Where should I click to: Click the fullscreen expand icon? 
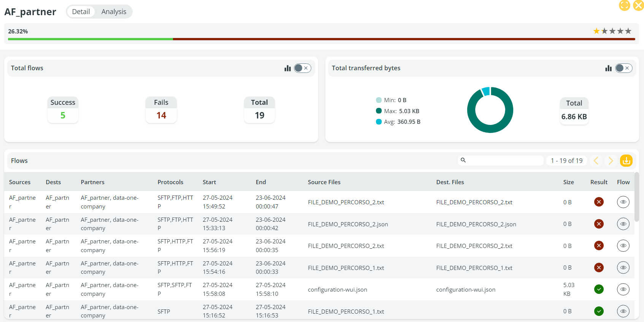[x=624, y=5]
